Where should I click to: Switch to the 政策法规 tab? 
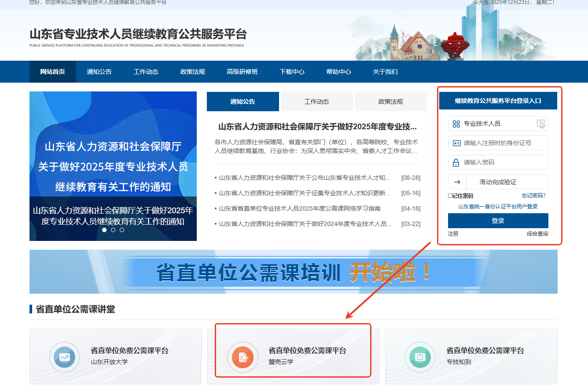(390, 102)
